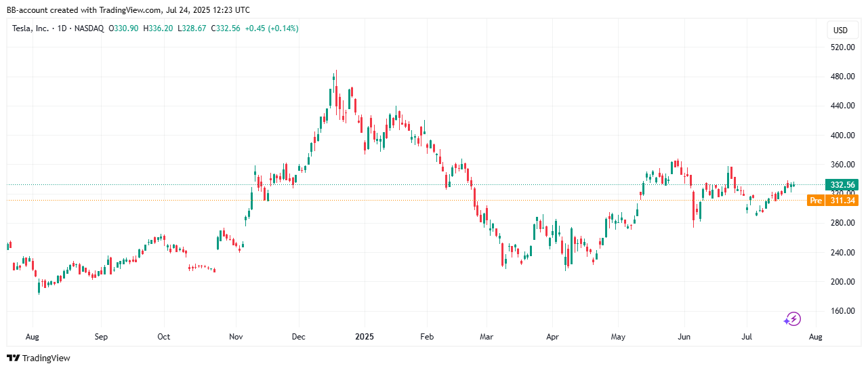Click the Sep label on time axis
868x370 pixels.
[x=101, y=336]
